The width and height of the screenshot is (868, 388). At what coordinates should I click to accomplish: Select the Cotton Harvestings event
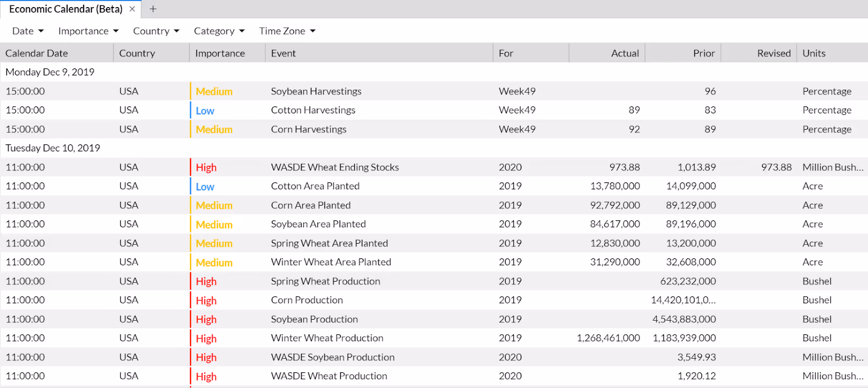314,110
